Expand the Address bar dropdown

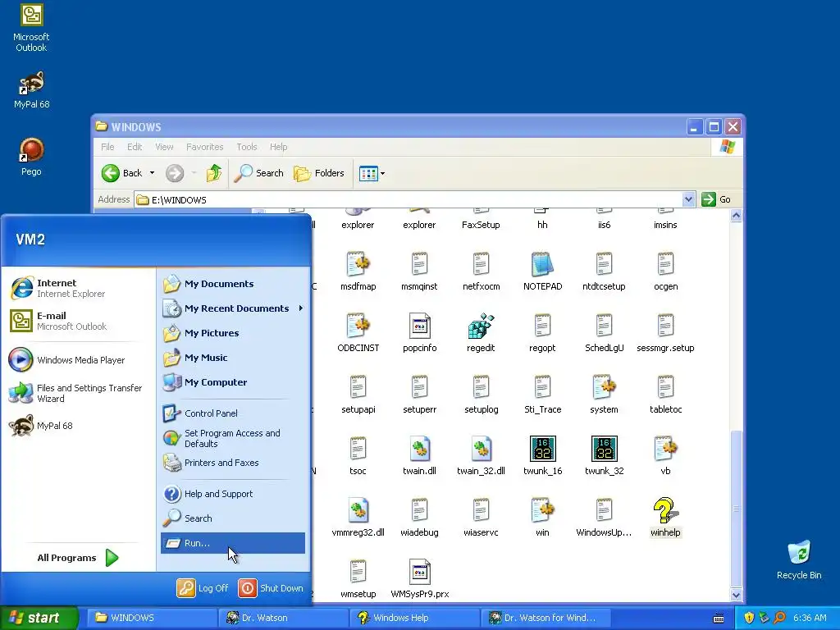688,199
